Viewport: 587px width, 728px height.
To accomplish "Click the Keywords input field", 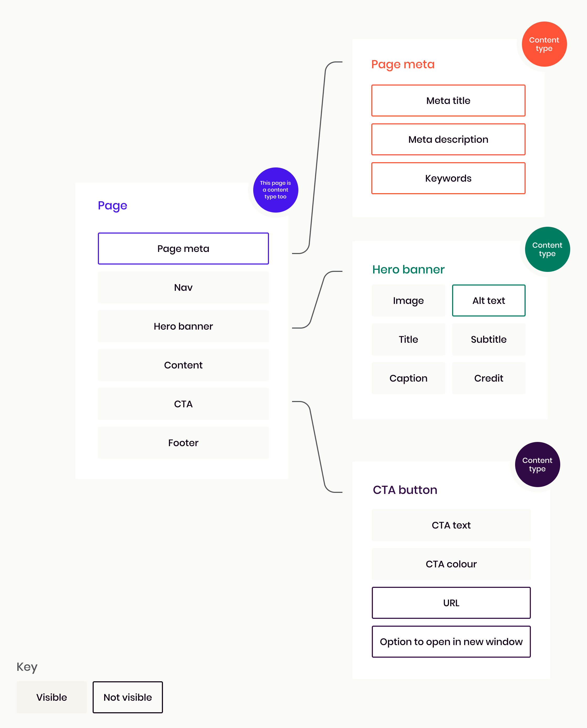I will 449,178.
